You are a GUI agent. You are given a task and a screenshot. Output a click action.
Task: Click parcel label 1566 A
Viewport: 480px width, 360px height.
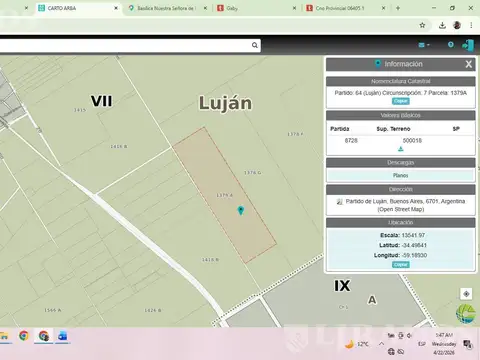pos(52,310)
